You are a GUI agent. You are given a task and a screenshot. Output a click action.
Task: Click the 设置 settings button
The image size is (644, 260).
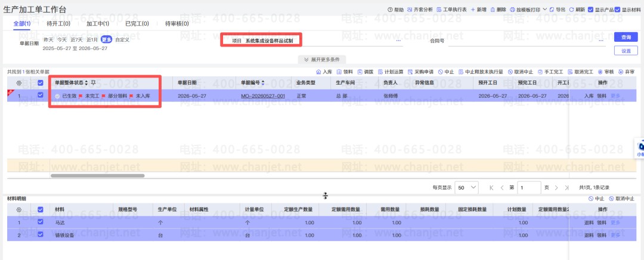tap(626, 51)
